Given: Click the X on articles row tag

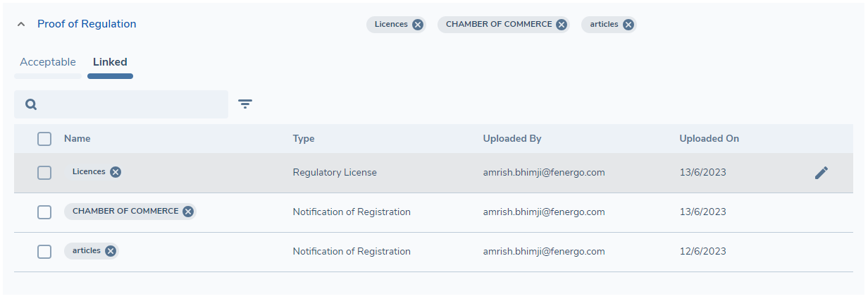Looking at the screenshot, I should click(x=111, y=251).
